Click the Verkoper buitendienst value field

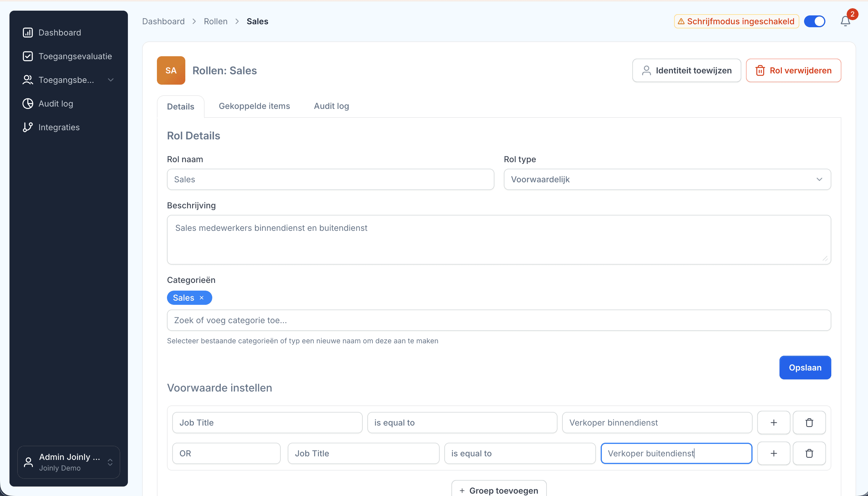tap(676, 453)
